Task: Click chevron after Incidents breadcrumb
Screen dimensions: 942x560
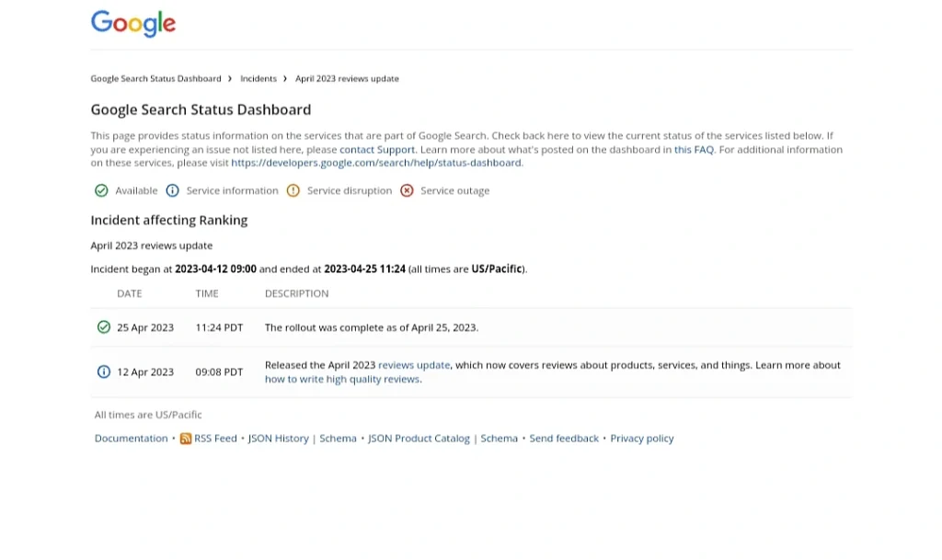Action: pos(285,79)
